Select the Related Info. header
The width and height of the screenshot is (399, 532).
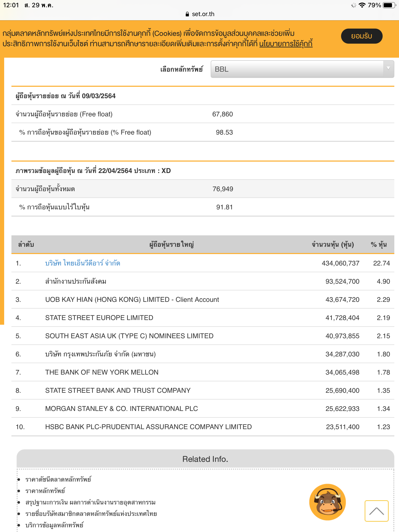click(205, 459)
